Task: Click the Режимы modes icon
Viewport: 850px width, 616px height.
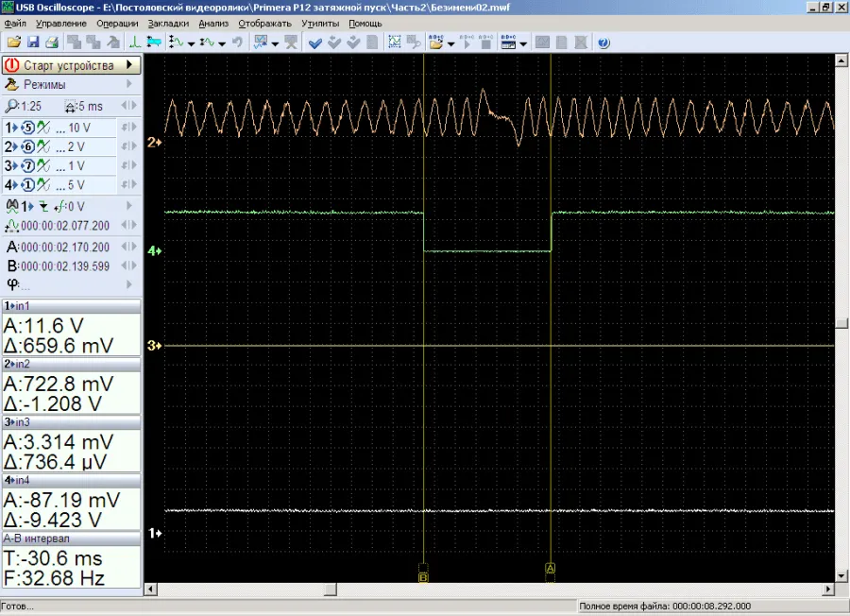Action: [x=12, y=85]
